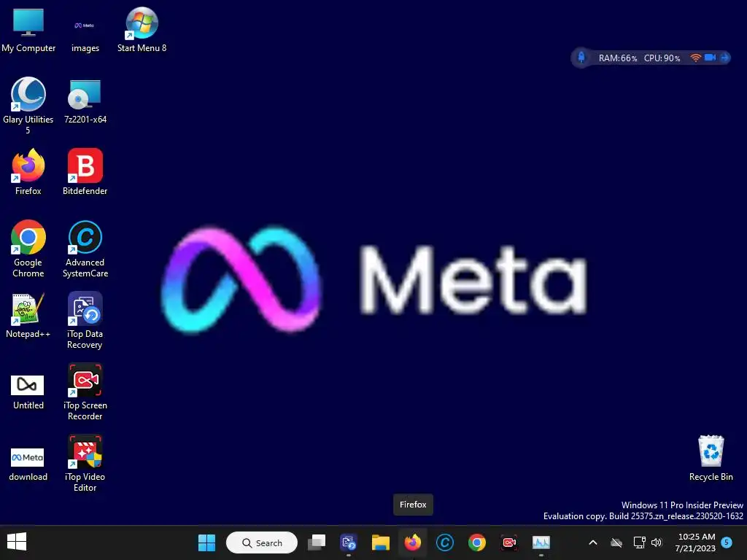The width and height of the screenshot is (747, 560).
Task: Open Bitdefender desktop shortcut
Action: coord(85,172)
